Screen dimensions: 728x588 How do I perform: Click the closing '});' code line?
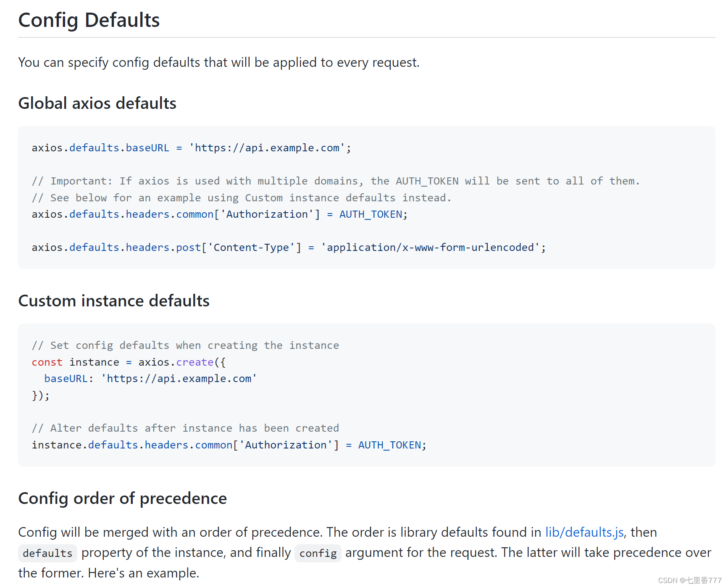(41, 396)
